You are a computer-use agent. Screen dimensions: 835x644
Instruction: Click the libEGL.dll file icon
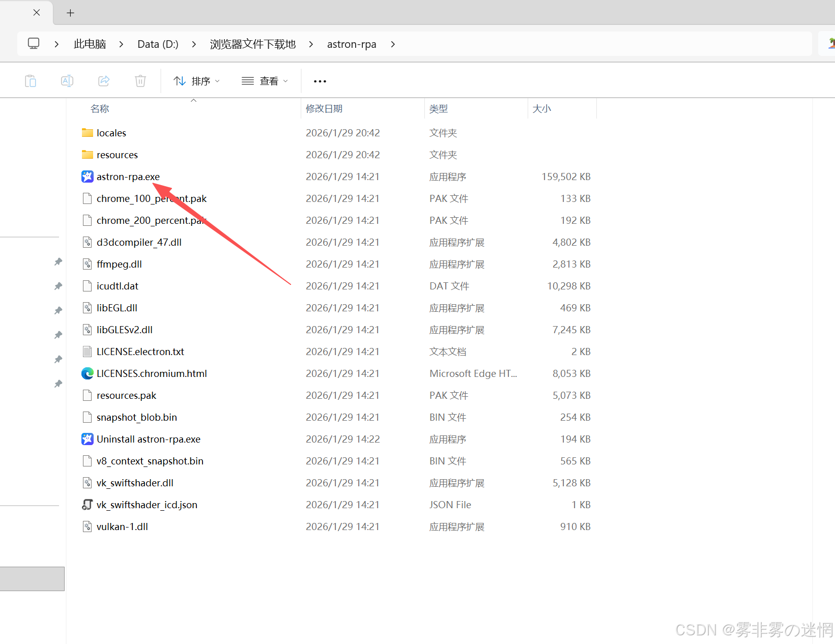[88, 308]
